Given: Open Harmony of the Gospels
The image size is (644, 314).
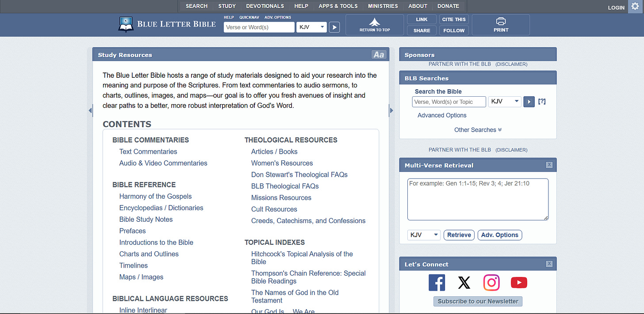Looking at the screenshot, I should [156, 196].
